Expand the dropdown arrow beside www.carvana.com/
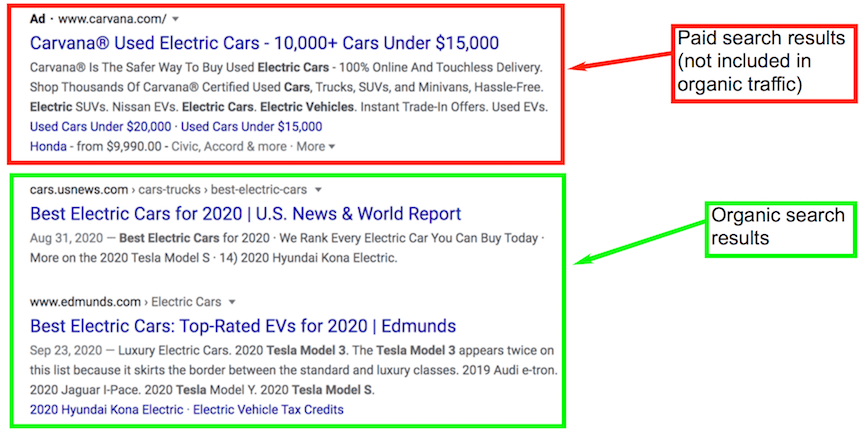 (176, 19)
